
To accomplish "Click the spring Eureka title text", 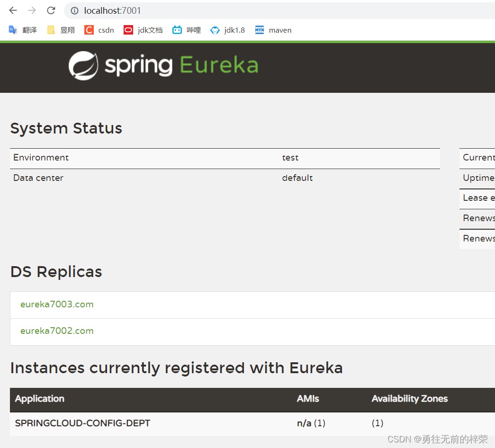I will (x=181, y=65).
